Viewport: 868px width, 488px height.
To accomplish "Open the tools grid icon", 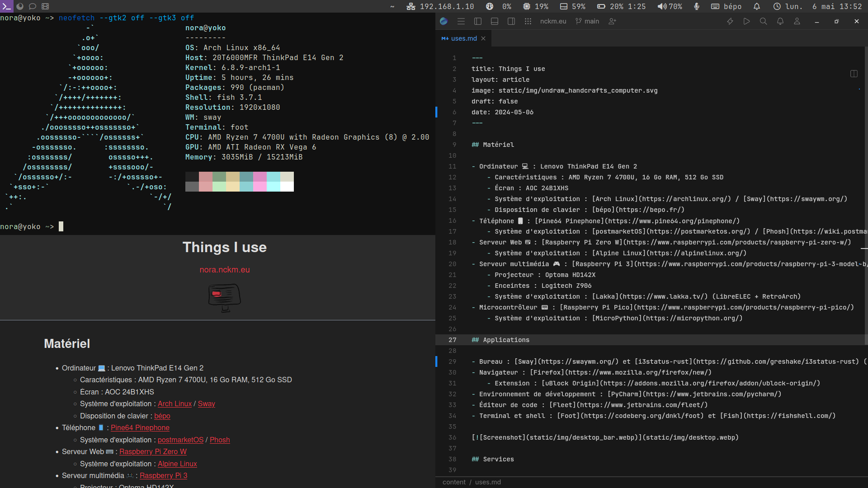I will [528, 21].
